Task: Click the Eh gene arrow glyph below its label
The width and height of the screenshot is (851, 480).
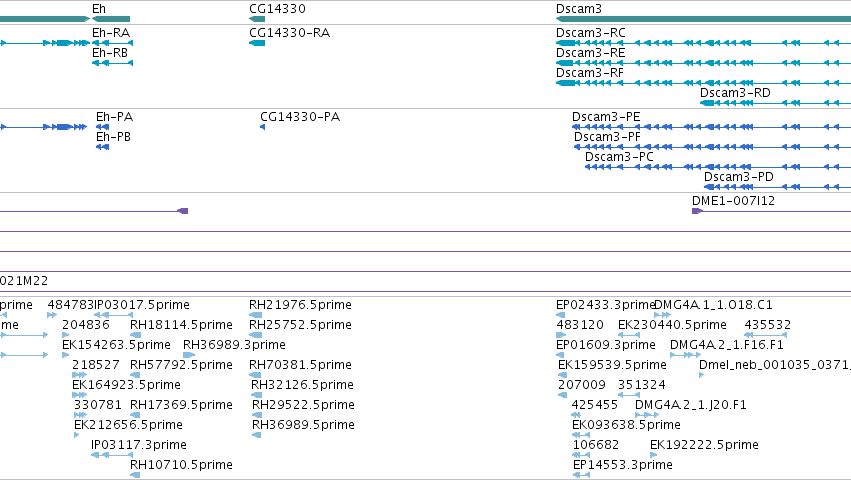Action: tap(111, 19)
